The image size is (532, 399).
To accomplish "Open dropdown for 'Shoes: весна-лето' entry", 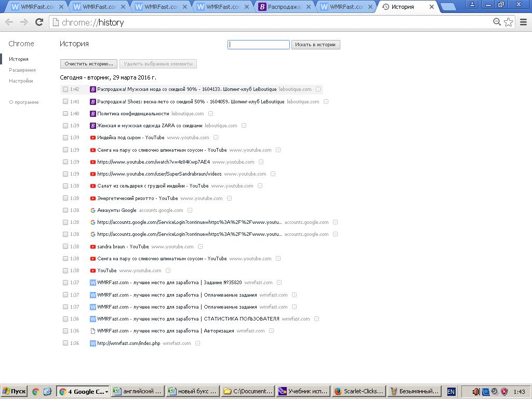I will coord(326,101).
